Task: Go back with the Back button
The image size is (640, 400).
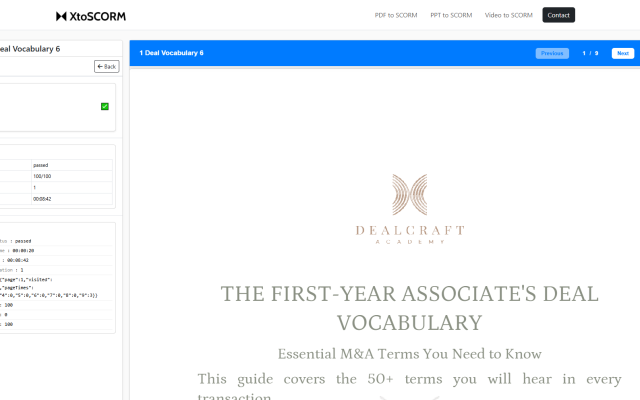Action: coord(107,67)
